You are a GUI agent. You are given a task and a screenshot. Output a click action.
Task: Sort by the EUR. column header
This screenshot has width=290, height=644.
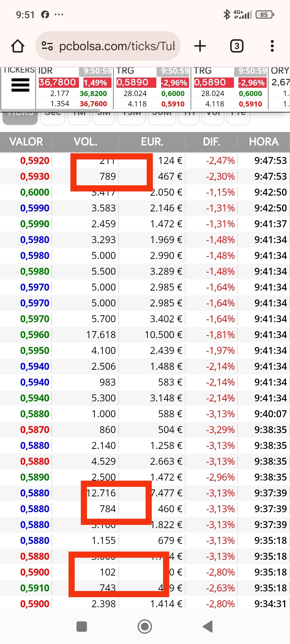(x=152, y=142)
